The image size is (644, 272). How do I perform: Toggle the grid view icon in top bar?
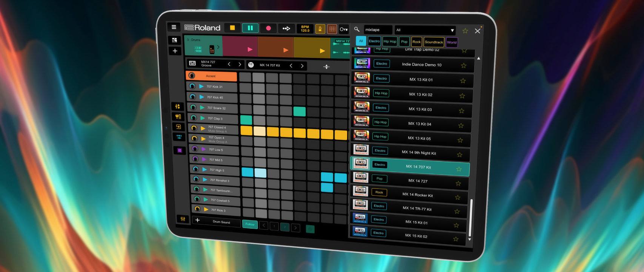coord(332,29)
